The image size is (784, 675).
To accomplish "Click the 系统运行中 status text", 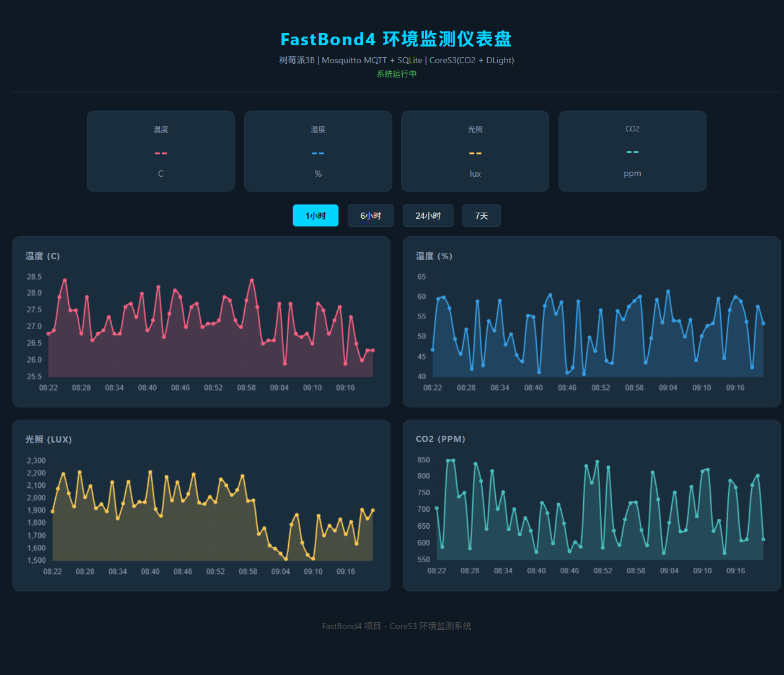I will [x=397, y=74].
